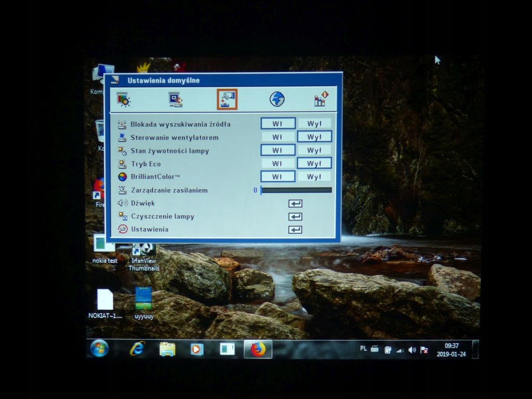
Task: Click the fan icon beside Sterowanie wentylatorem
Action: click(121, 136)
